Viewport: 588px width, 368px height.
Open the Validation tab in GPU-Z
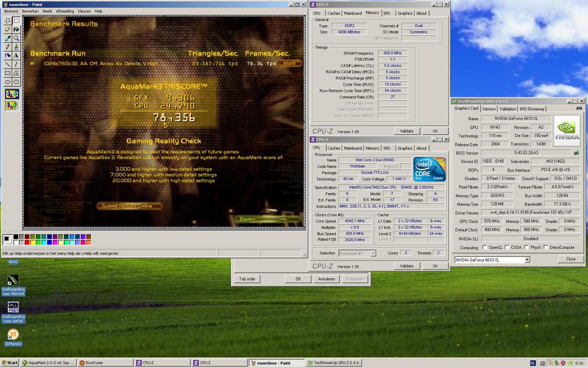(x=508, y=109)
